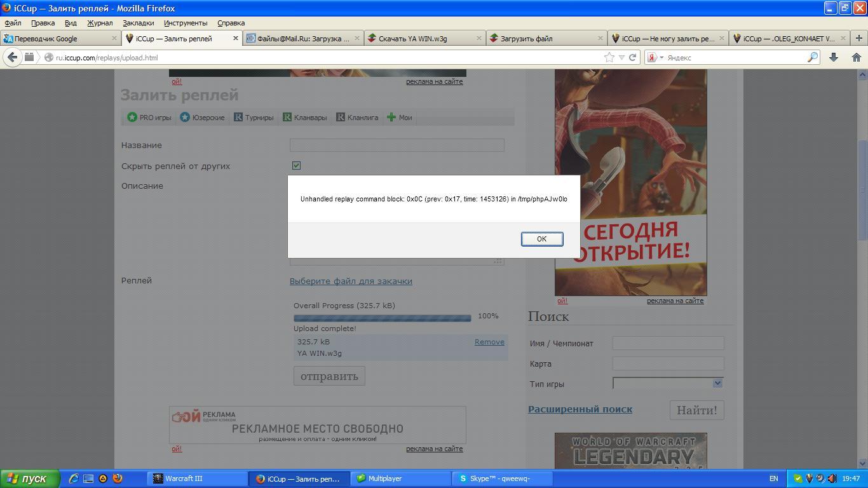This screenshot has height=488, width=868.
Task: Click the Карта search field
Action: (x=668, y=363)
